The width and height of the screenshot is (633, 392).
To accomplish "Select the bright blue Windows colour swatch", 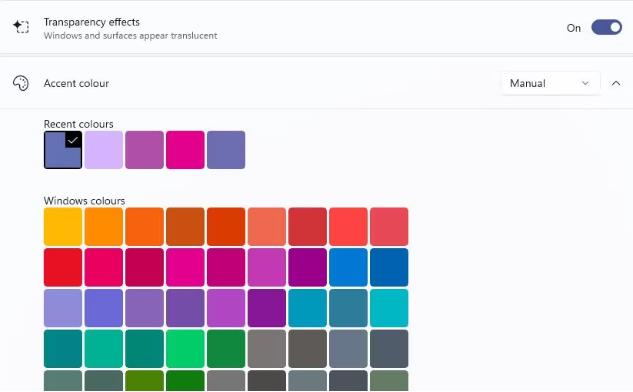I will pos(348,267).
